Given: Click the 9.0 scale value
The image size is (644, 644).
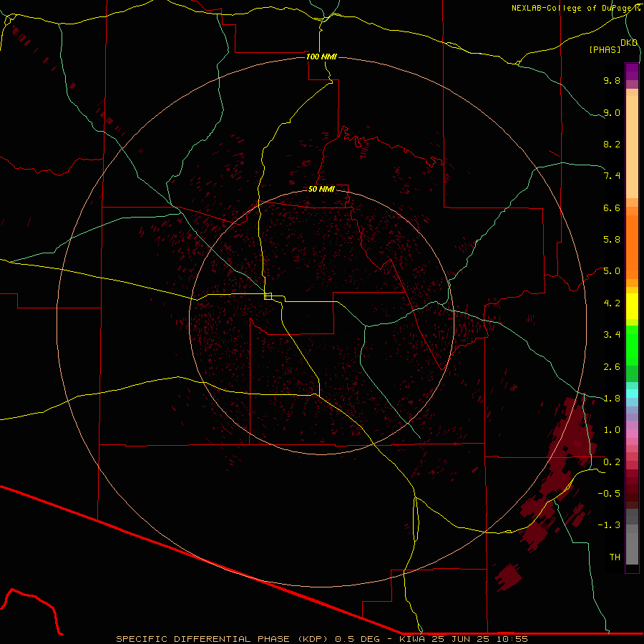Looking at the screenshot, I should pos(612,112).
